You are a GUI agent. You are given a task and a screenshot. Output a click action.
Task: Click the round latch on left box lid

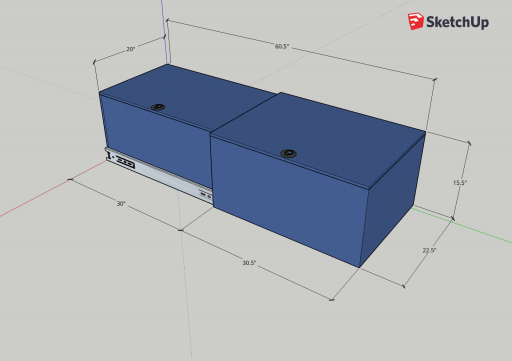(158, 107)
